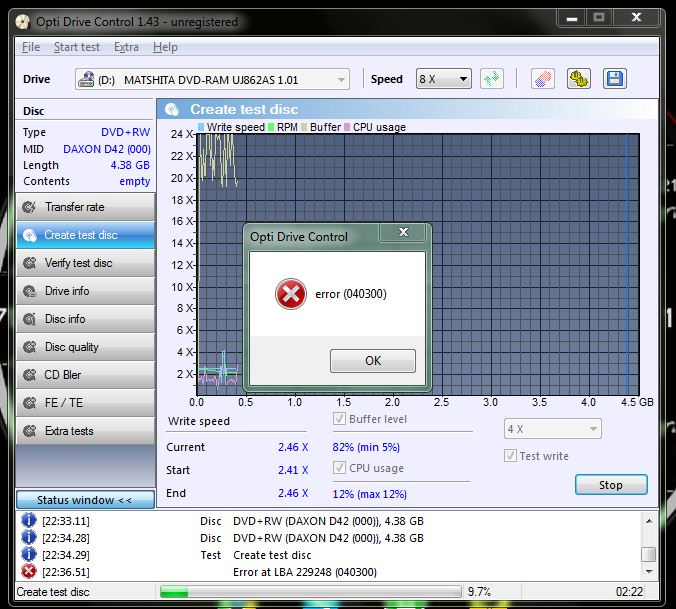Open the options icon in the toolbar
This screenshot has width=676, height=609.
pyautogui.click(x=579, y=79)
